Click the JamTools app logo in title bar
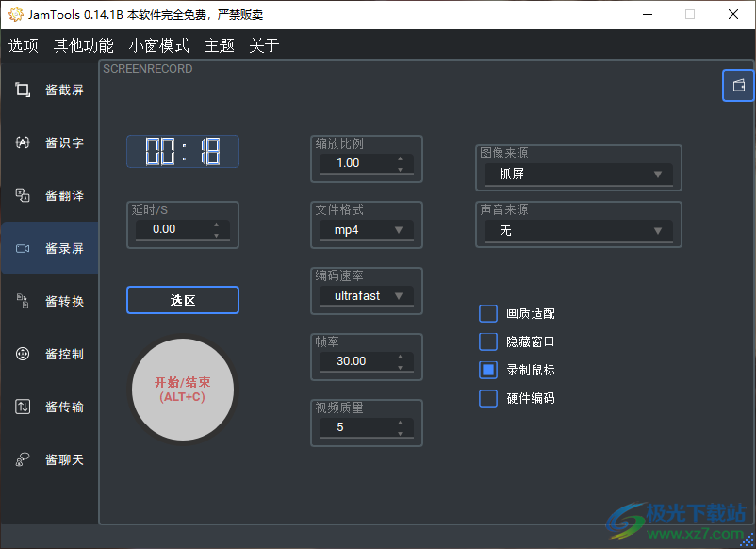This screenshot has width=756, height=549. tap(15, 14)
